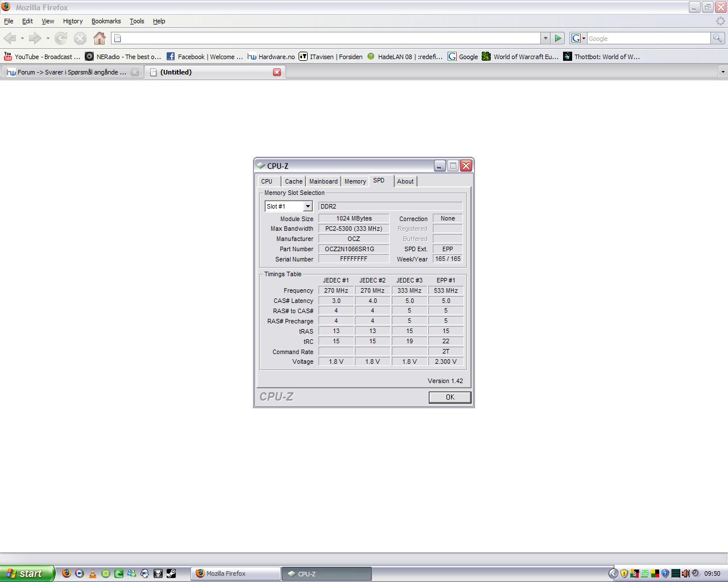
Task: Click the Google search box
Action: click(x=648, y=38)
